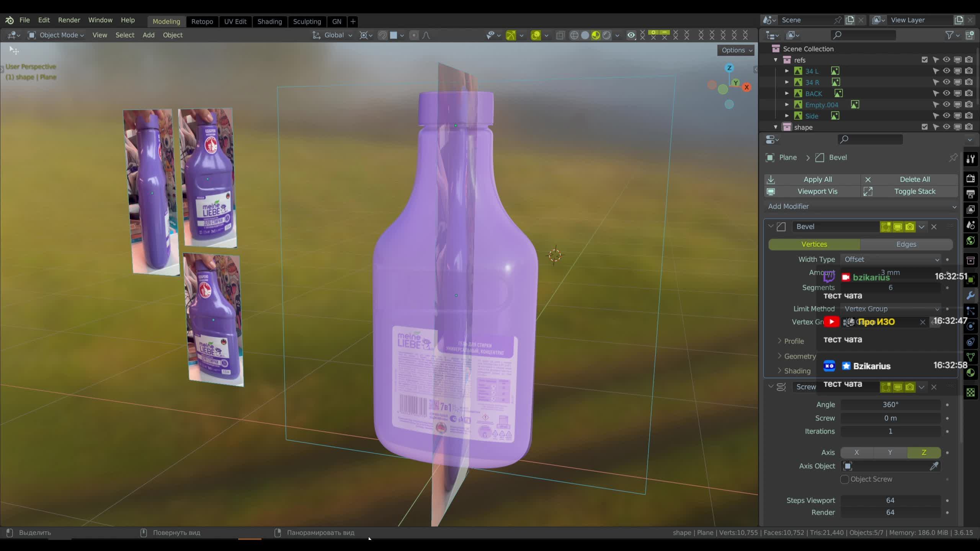Open the Width Type Offset dropdown

[x=890, y=259]
